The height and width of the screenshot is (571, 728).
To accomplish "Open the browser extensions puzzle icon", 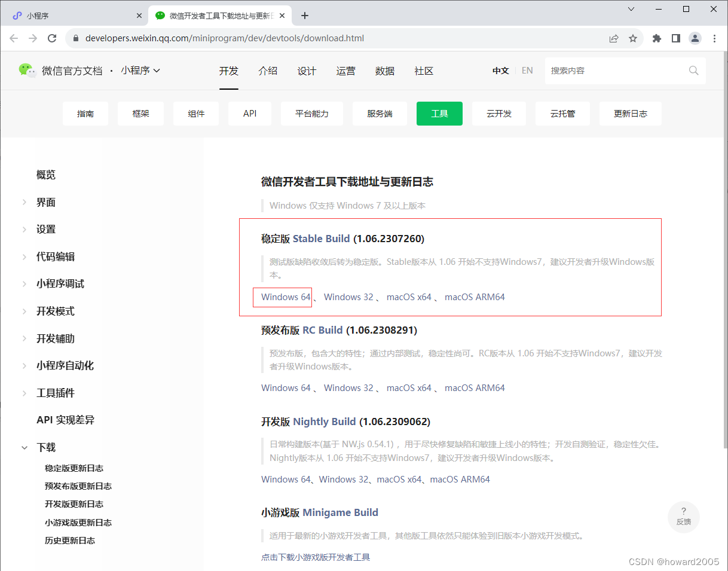I will [656, 38].
